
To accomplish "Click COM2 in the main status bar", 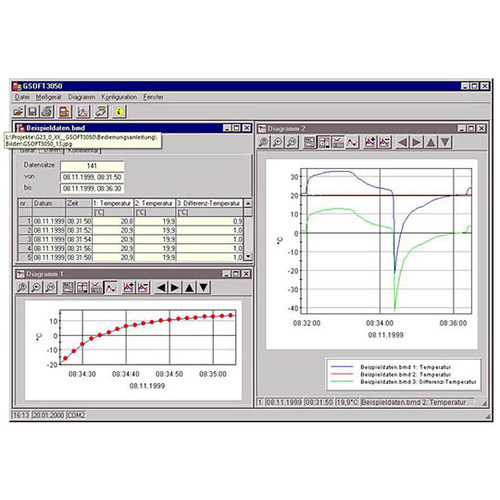I will pos(76,415).
